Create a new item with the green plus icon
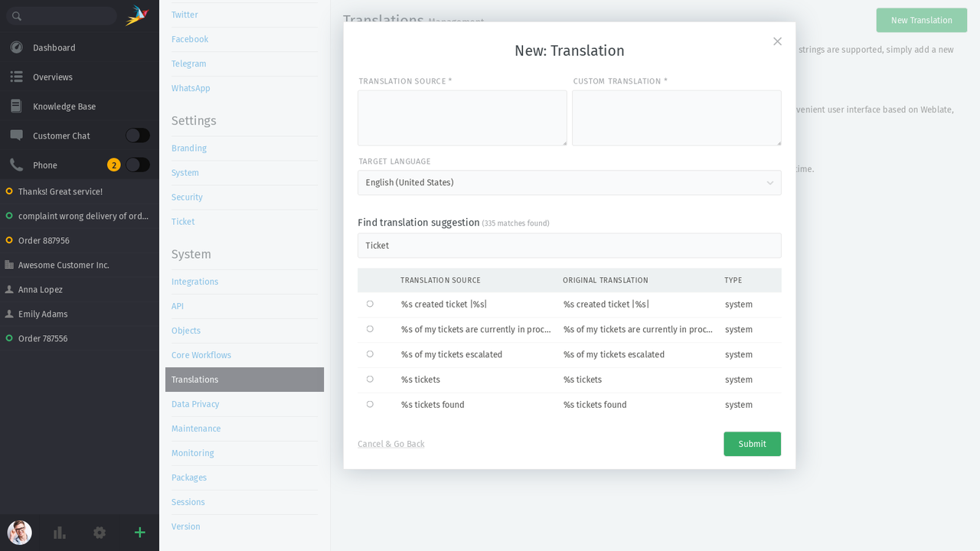This screenshot has width=980, height=551. [x=139, y=532]
